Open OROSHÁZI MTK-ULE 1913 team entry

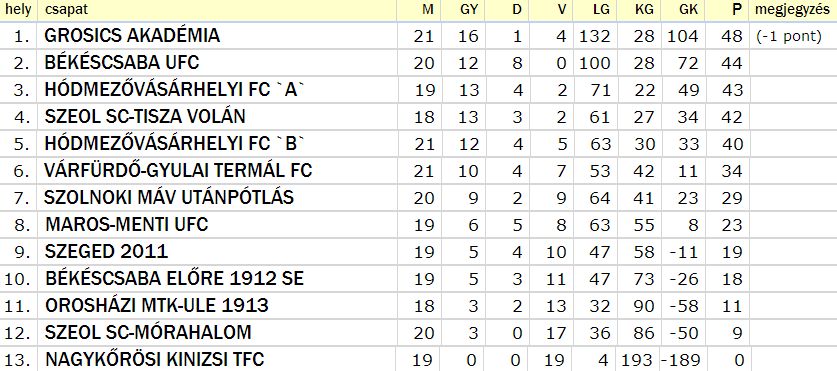click(157, 306)
